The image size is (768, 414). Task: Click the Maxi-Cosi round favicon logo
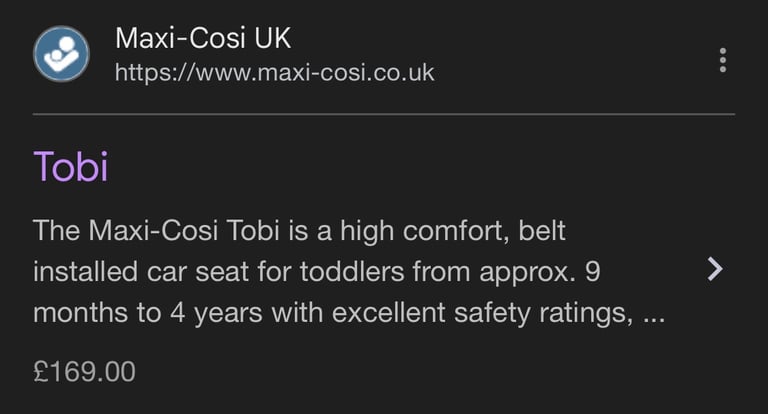tap(61, 54)
